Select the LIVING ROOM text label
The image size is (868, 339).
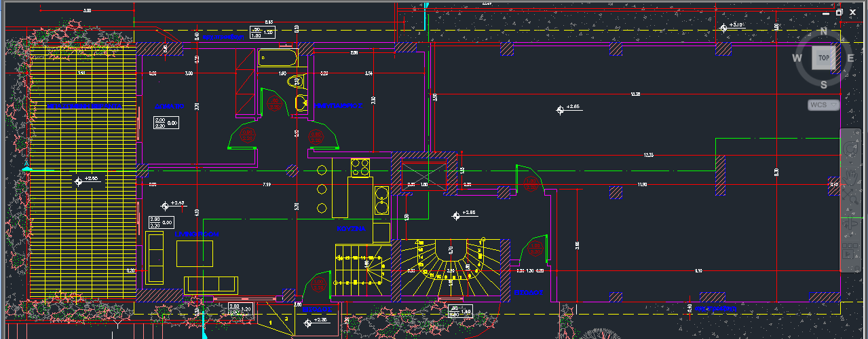click(x=196, y=234)
